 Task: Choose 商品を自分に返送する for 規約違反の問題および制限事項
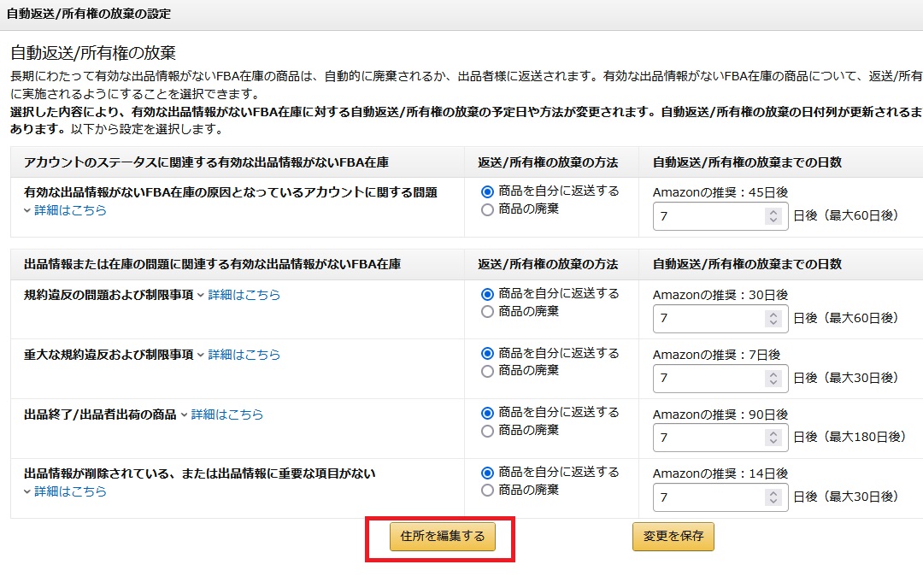click(x=487, y=294)
